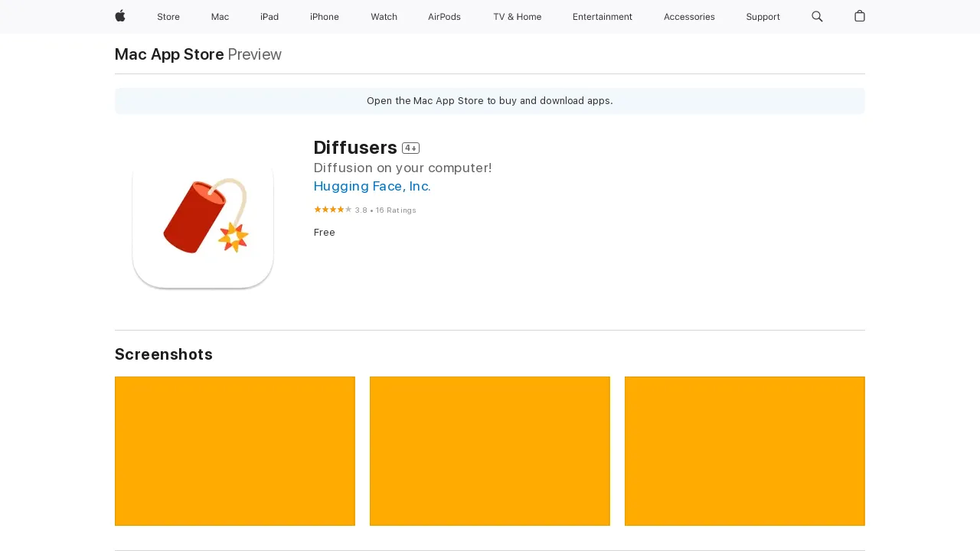Open the TV & Home menu item
Screen dimensions: 980x551
coord(518,17)
